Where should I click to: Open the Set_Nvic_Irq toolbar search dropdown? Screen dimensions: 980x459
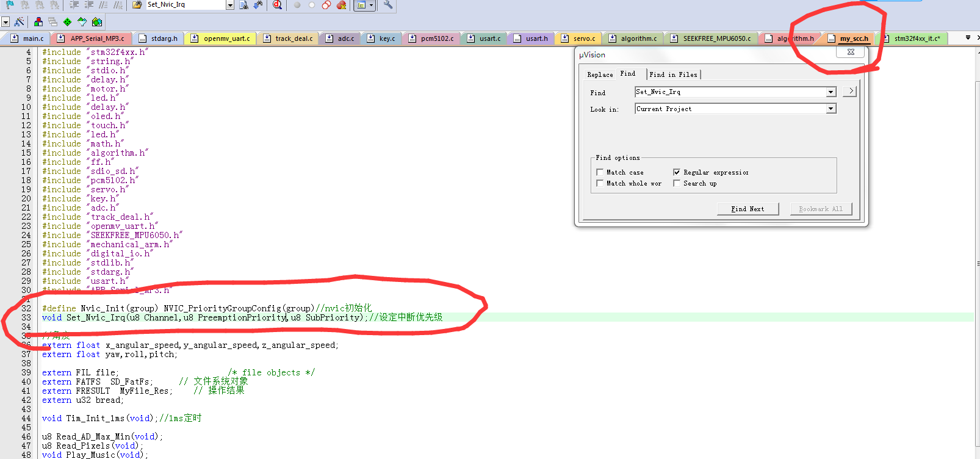230,5
